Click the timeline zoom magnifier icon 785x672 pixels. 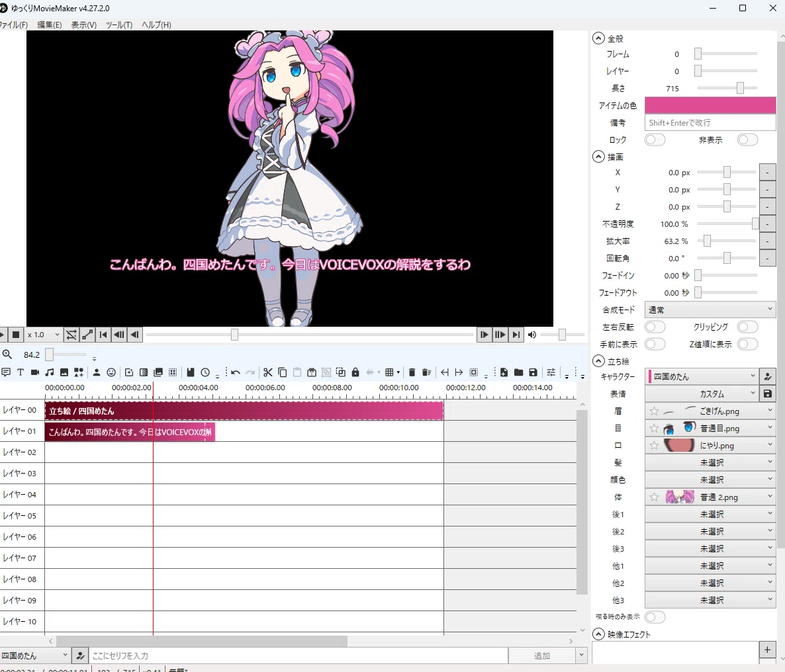tap(7, 355)
